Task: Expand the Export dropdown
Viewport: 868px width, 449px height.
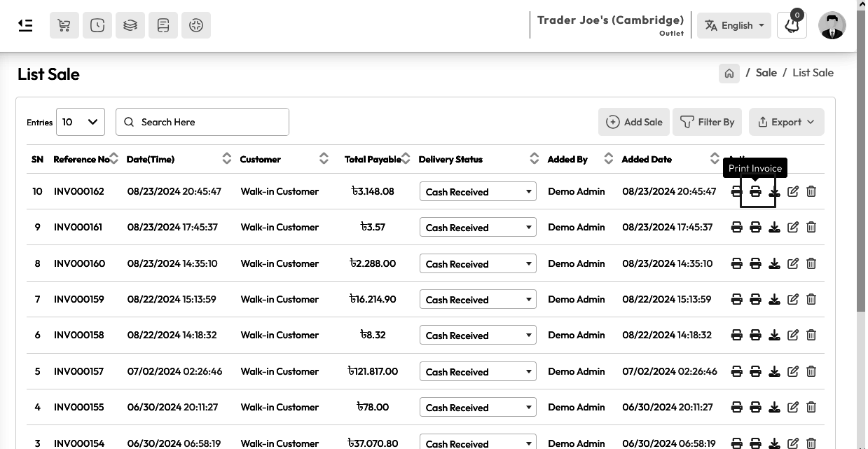Action: [787, 122]
